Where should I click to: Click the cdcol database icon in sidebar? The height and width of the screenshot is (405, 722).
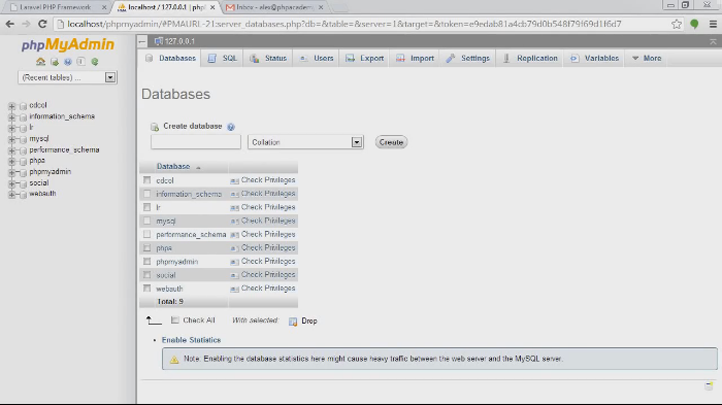[23, 106]
